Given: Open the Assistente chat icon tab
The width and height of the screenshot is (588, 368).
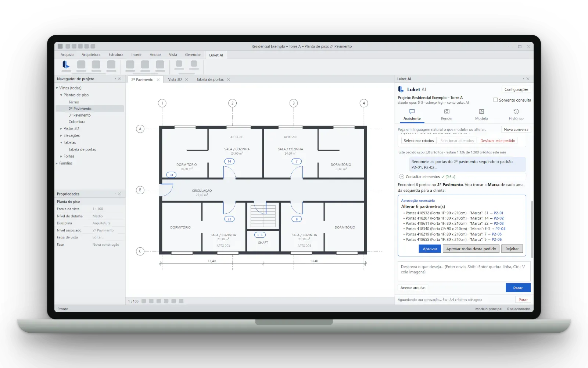Looking at the screenshot, I should [412, 114].
